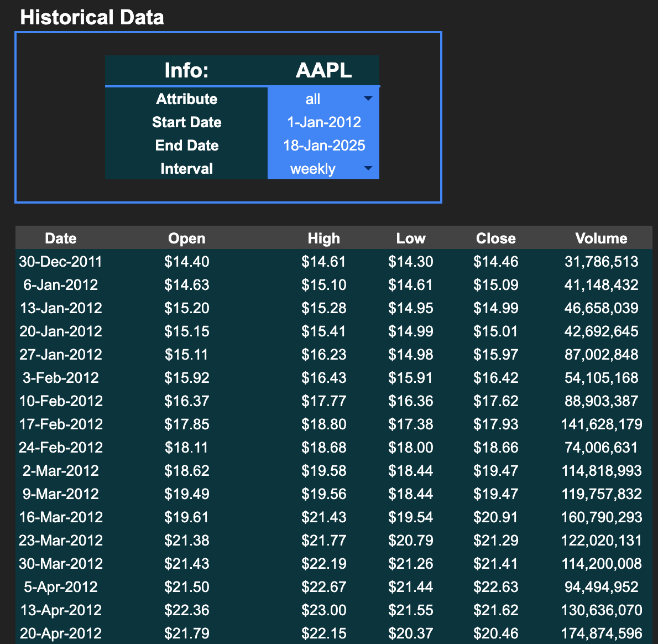Click the Attribute label cell
Image resolution: width=658 pixels, height=644 pixels.
(x=186, y=99)
